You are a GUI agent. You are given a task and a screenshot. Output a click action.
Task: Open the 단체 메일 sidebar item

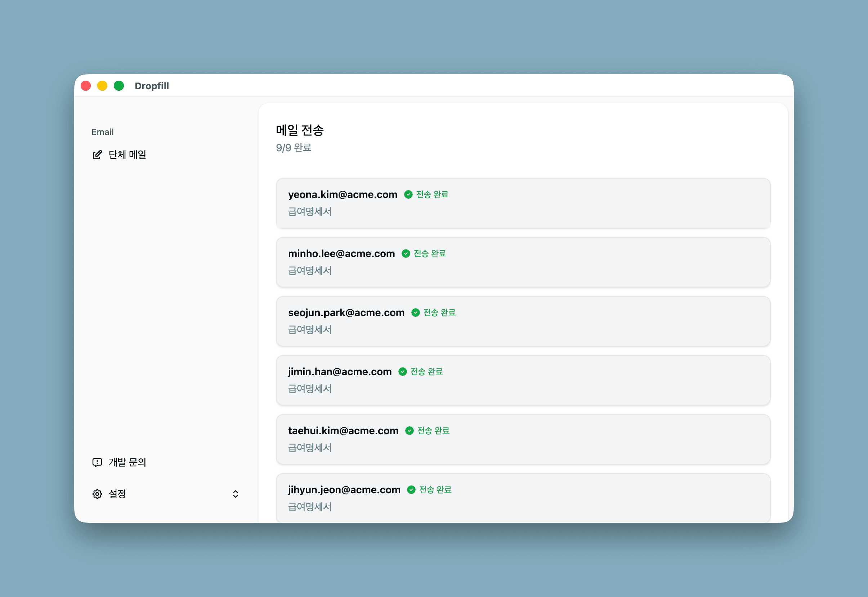click(127, 155)
